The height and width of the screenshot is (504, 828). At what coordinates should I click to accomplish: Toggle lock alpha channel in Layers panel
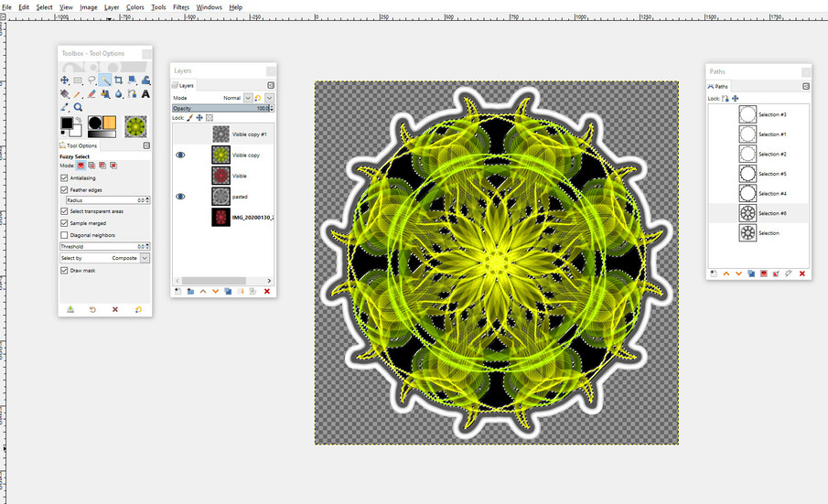coord(210,118)
